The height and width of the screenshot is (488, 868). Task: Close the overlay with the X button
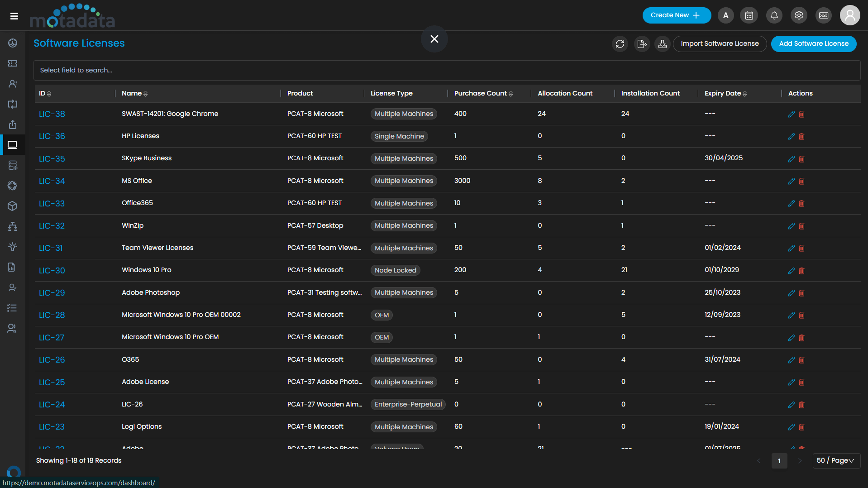click(434, 39)
